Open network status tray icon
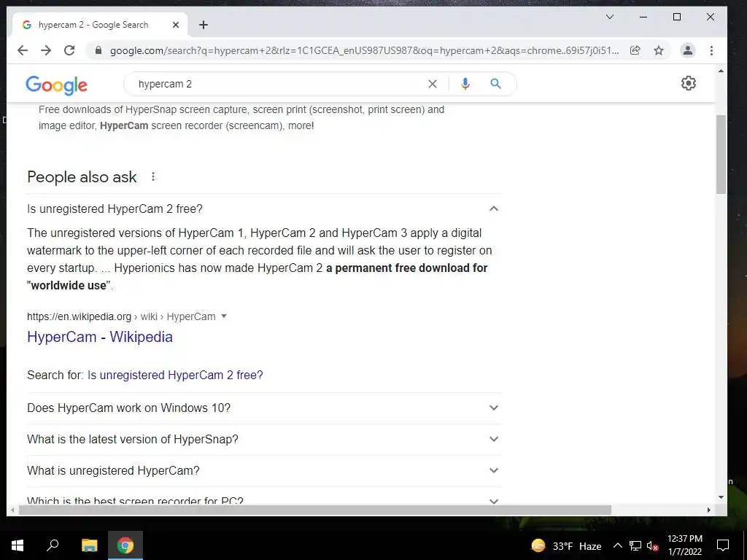747x560 pixels. point(635,545)
